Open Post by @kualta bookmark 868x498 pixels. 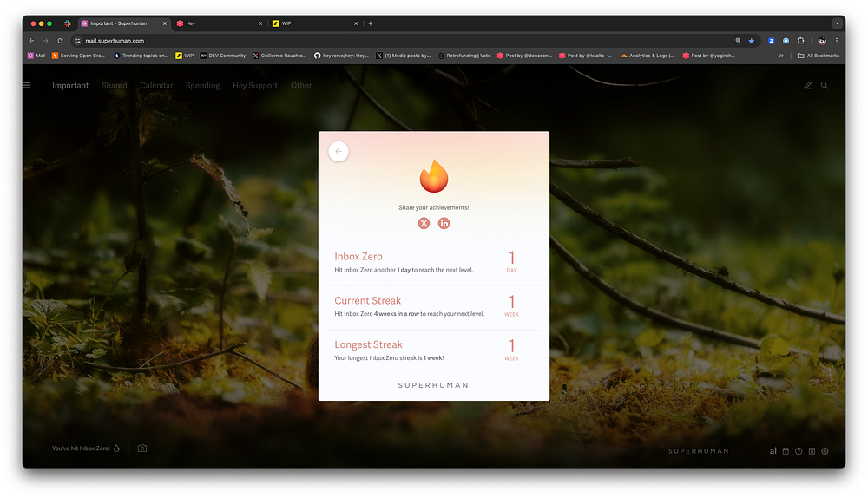585,56
